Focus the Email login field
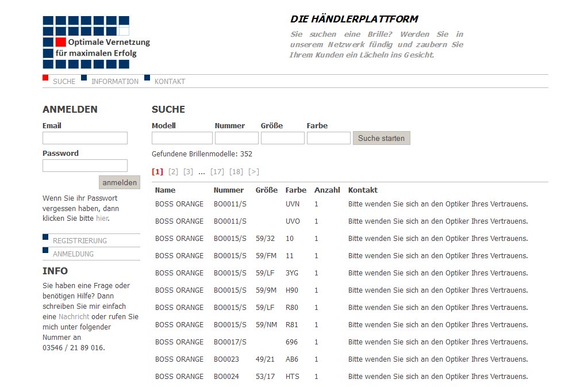Viewport: 588px width, 387px height. [85, 138]
